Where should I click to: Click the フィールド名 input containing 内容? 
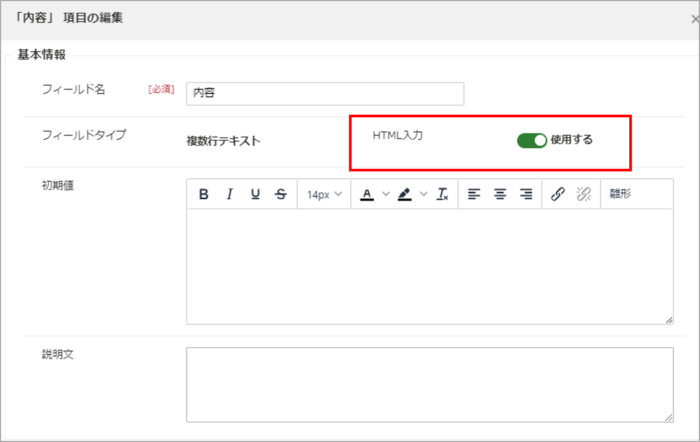(325, 94)
